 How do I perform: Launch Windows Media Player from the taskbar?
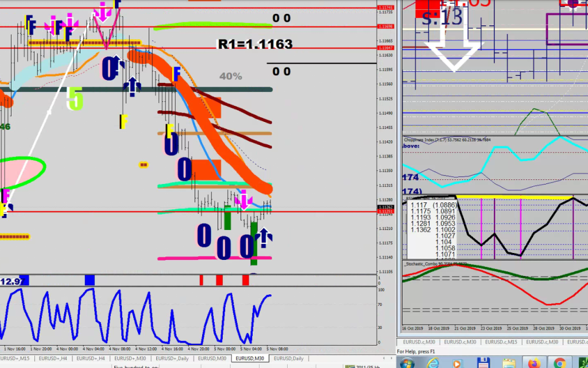458,362
